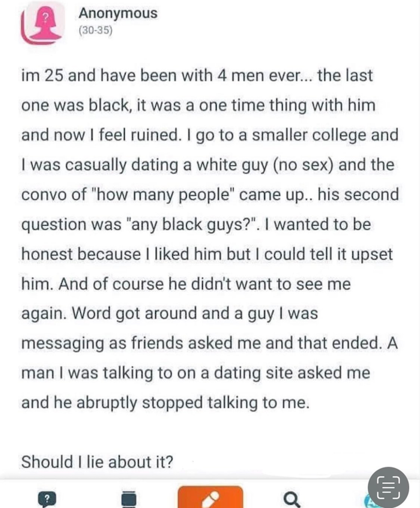Screen dimensions: 420x508
Task: Click the Anonymous username
Action: [x=118, y=13]
